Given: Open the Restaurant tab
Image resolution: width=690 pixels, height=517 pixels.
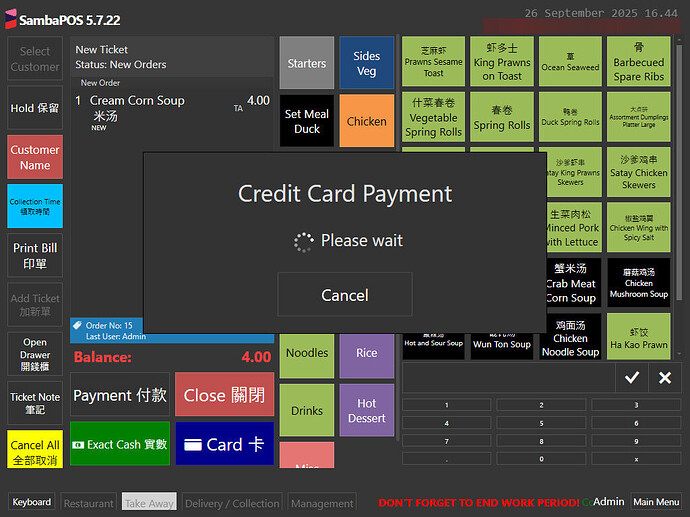Looking at the screenshot, I should [x=89, y=503].
